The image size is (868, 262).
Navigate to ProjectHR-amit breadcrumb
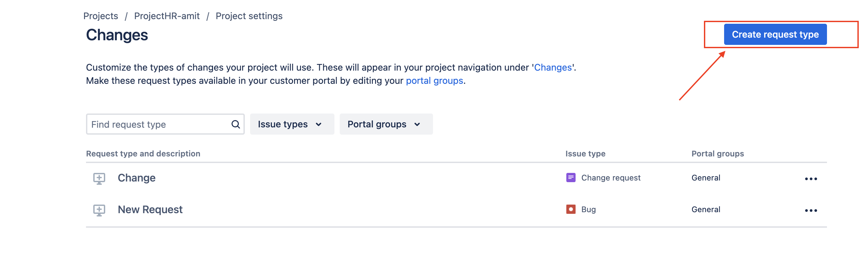167,16
